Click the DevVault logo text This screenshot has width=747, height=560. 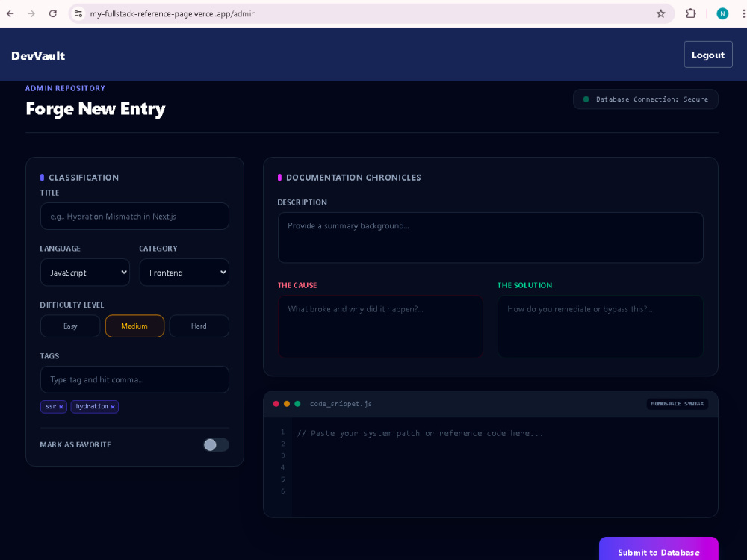pos(38,56)
